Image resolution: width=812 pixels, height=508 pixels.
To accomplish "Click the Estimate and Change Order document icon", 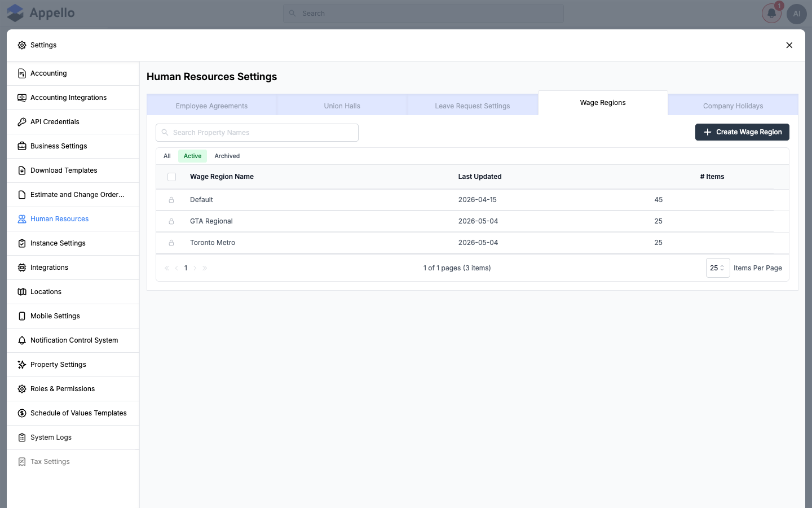I will coord(22,195).
